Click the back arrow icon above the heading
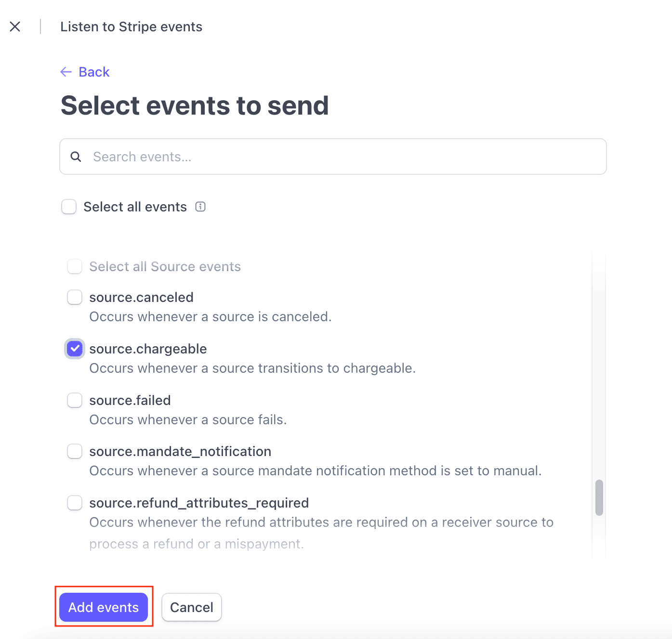672x639 pixels. 66,71
